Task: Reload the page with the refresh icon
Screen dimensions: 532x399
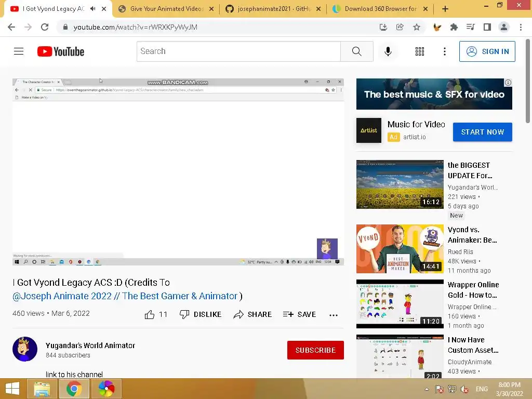Action: pos(45,27)
